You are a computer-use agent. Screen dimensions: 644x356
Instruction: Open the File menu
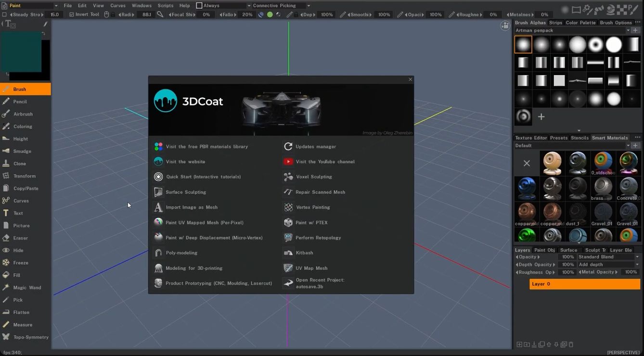pyautogui.click(x=68, y=6)
